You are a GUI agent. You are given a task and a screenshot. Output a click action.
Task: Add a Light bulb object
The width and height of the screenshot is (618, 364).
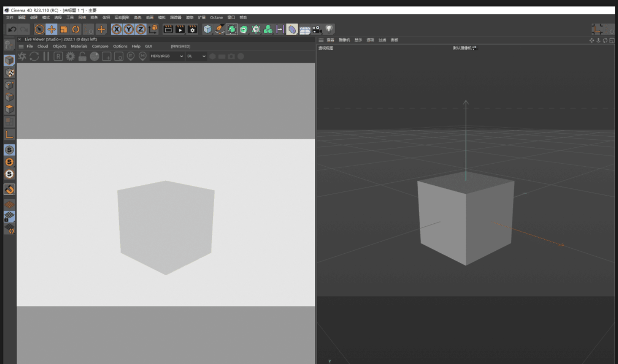(x=329, y=29)
